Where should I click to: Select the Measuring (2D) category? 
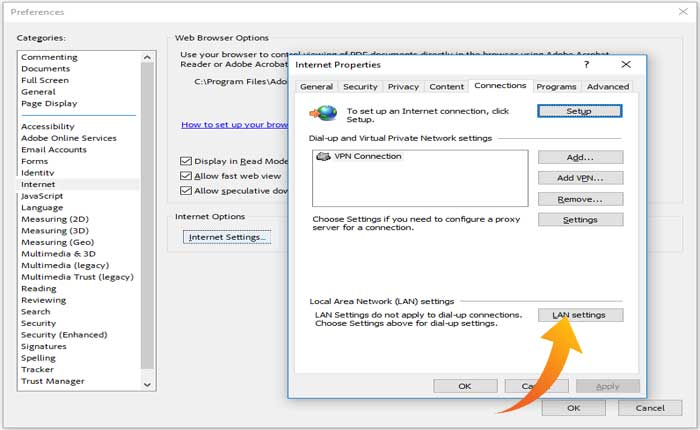pos(55,219)
